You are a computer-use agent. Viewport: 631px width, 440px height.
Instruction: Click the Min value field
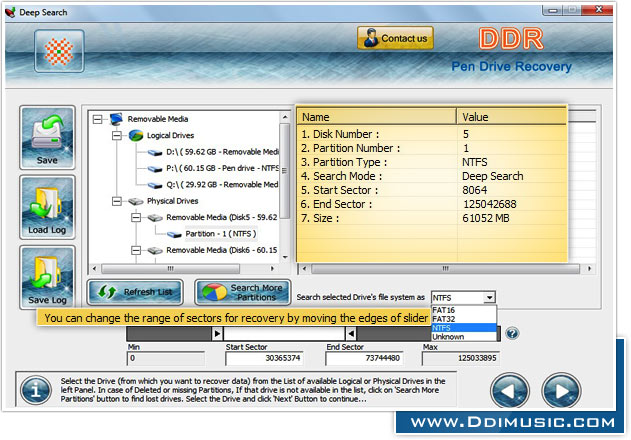166,358
